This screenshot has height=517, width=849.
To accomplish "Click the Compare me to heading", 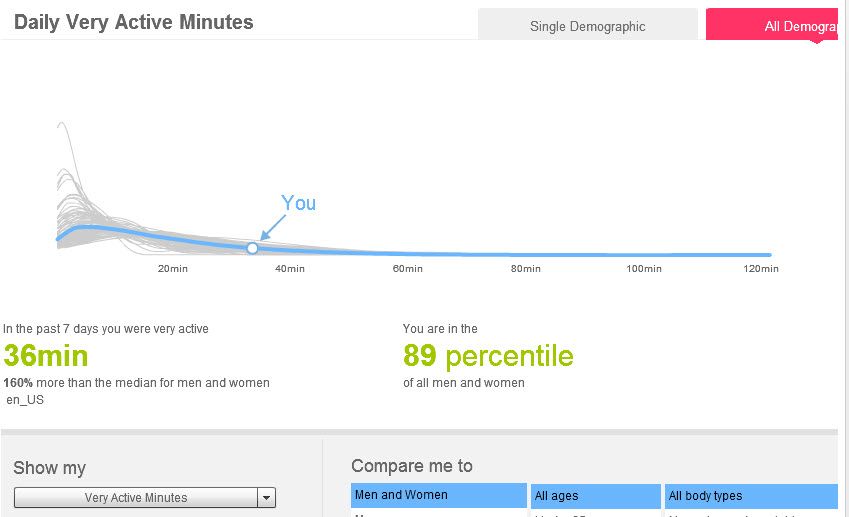I will pyautogui.click(x=412, y=466).
